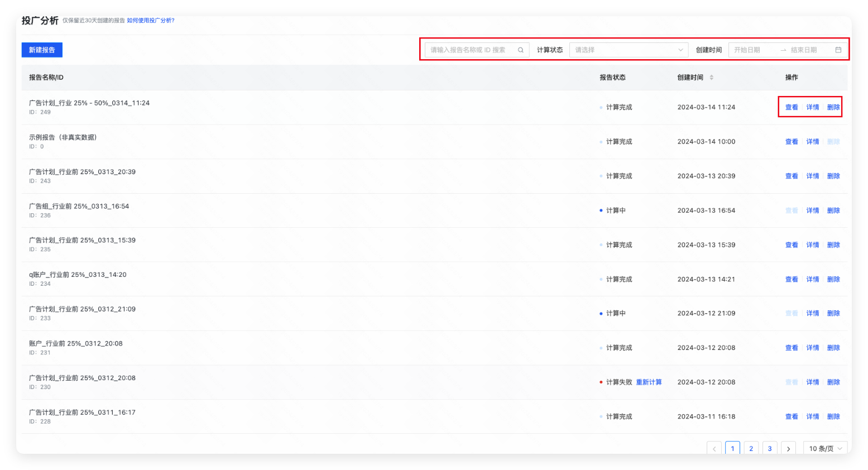This screenshot has height=470, width=868.
Task: Go to page 2
Action: pos(751,448)
